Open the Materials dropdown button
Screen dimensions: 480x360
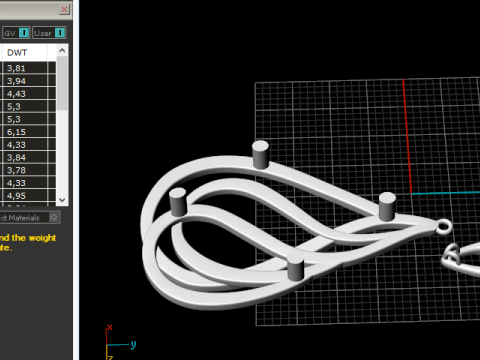[54, 218]
